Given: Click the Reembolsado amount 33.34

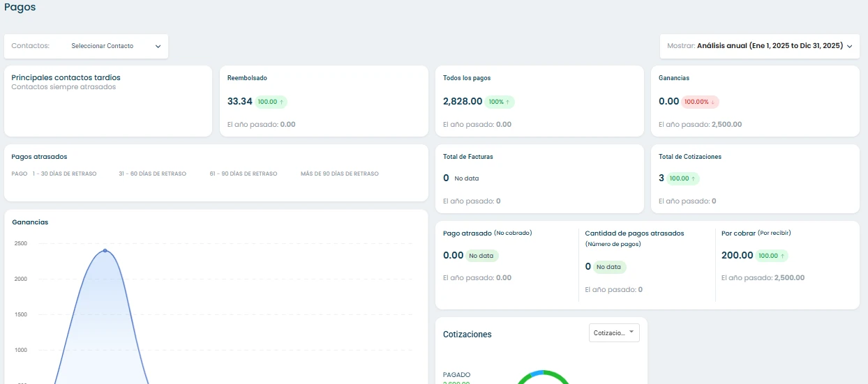Looking at the screenshot, I should (x=240, y=102).
